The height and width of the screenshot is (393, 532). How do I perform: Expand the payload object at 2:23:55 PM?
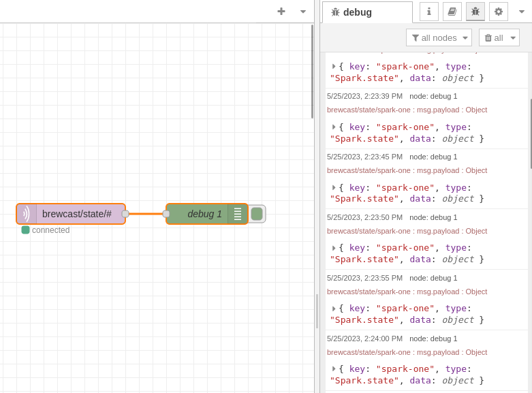(x=334, y=309)
